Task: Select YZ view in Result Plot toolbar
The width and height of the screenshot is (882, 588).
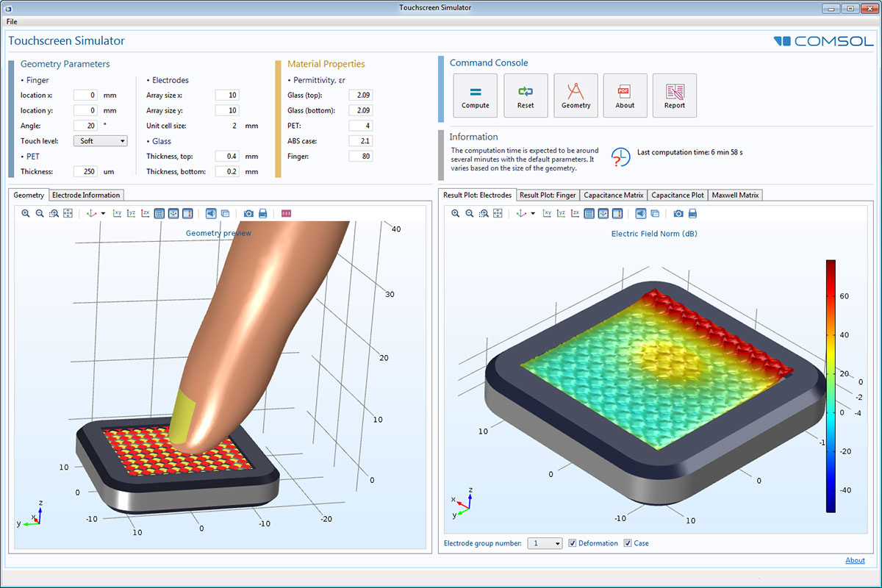Action: (x=561, y=213)
